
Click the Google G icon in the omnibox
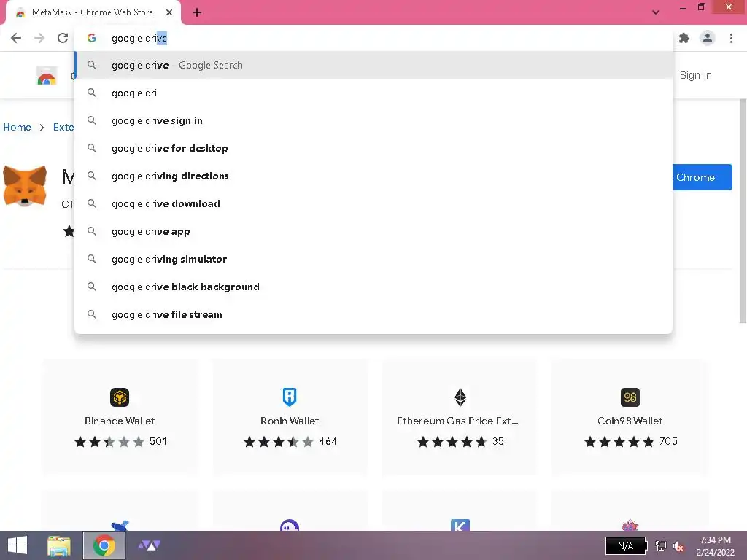point(92,38)
